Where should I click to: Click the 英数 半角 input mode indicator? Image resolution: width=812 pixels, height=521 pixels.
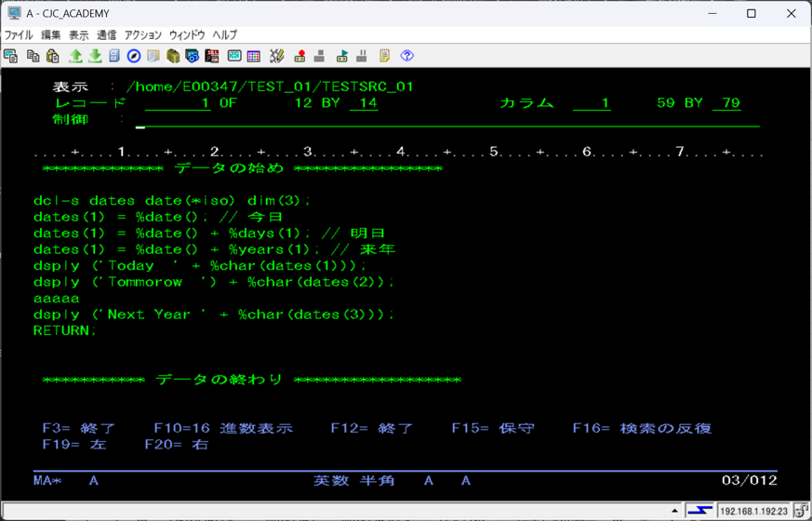click(x=353, y=481)
